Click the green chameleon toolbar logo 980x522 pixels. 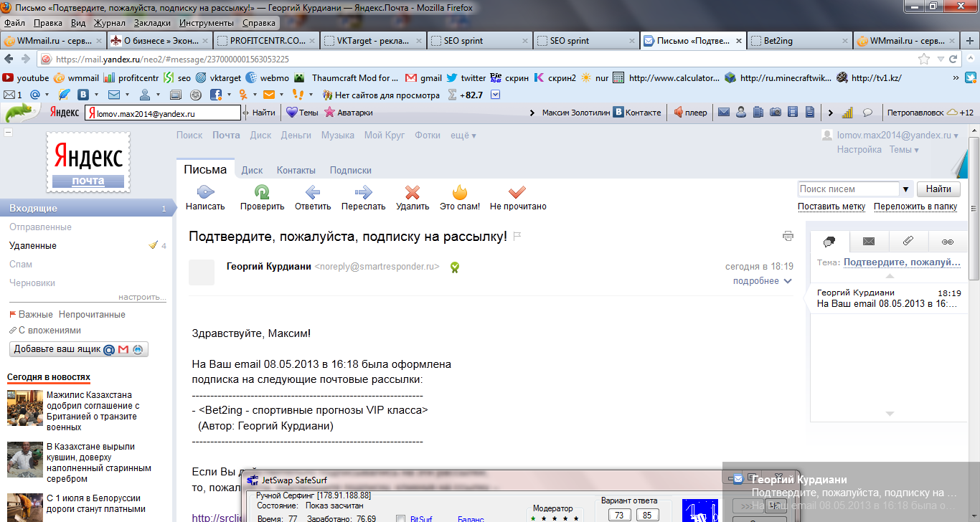point(21,112)
